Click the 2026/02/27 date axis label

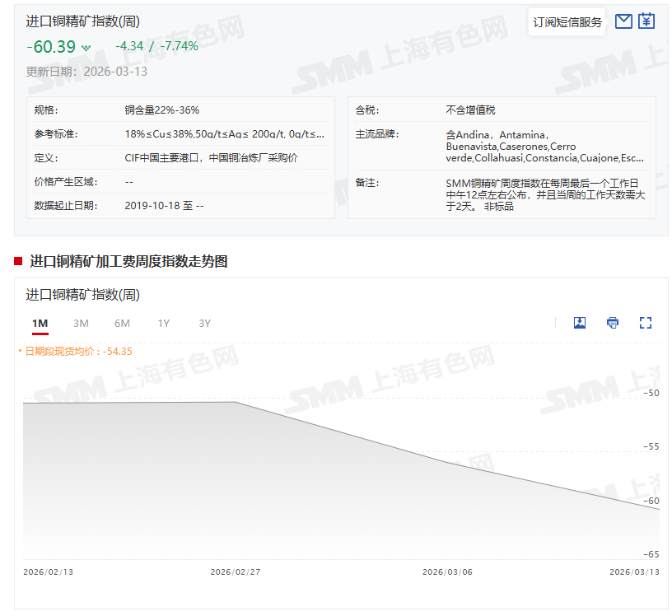235,572
